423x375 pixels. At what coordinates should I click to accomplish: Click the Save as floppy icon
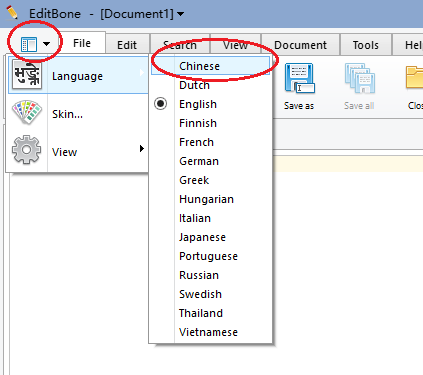[300, 79]
